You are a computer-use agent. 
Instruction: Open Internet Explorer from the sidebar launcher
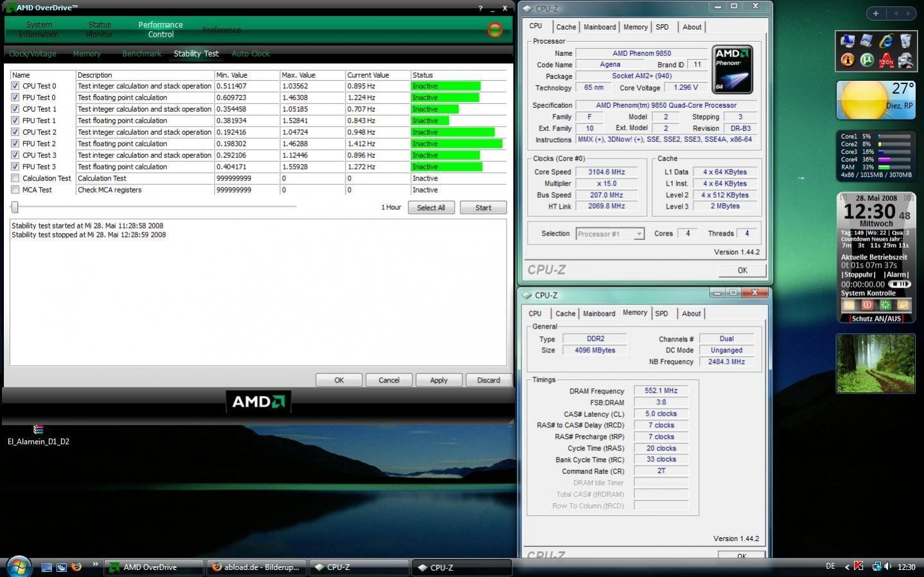886,41
